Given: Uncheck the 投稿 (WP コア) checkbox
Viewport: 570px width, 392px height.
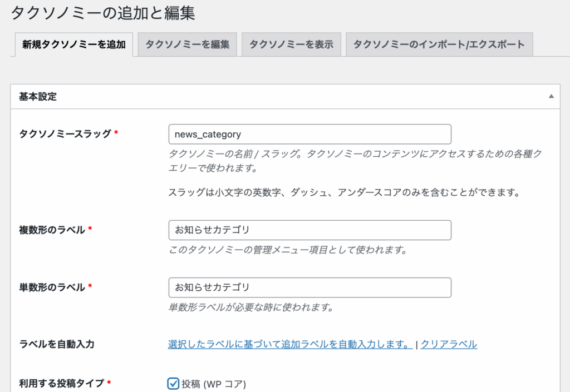Looking at the screenshot, I should pos(173,383).
